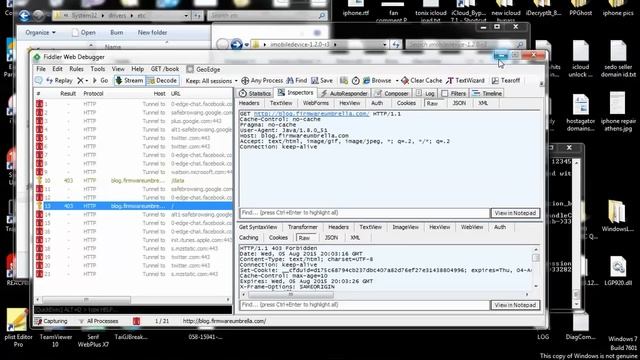The image size is (640, 360).
Task: Open the GET /book menu item
Action: click(x=165, y=69)
